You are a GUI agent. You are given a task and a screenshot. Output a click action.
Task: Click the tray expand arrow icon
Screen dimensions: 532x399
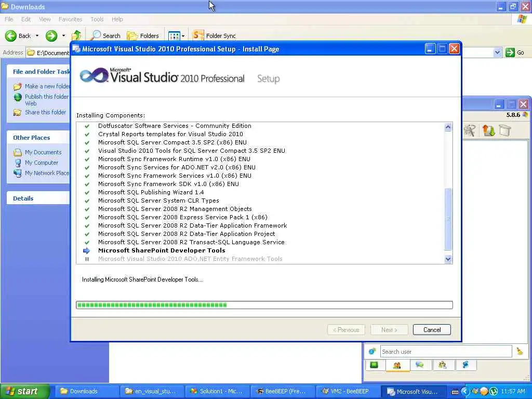[465, 392]
